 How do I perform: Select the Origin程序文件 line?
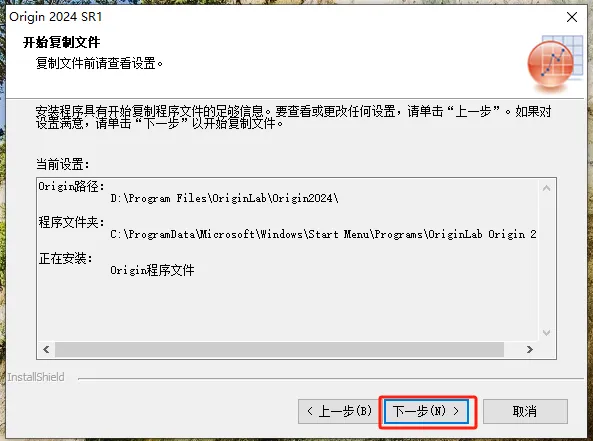[152, 270]
